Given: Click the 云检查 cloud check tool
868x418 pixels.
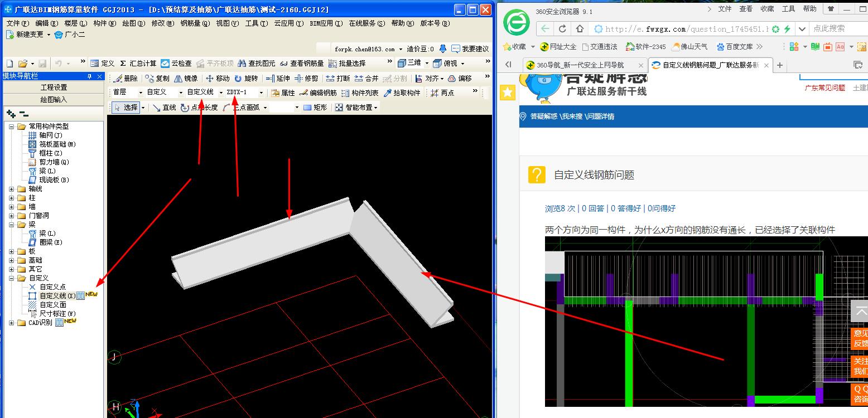Looking at the screenshot, I should [176, 64].
